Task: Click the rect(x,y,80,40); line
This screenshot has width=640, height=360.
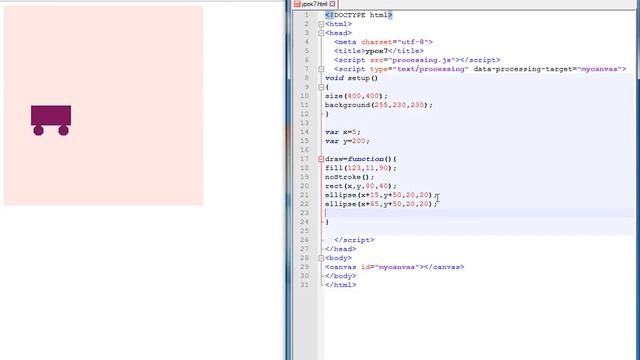Action: click(361, 186)
